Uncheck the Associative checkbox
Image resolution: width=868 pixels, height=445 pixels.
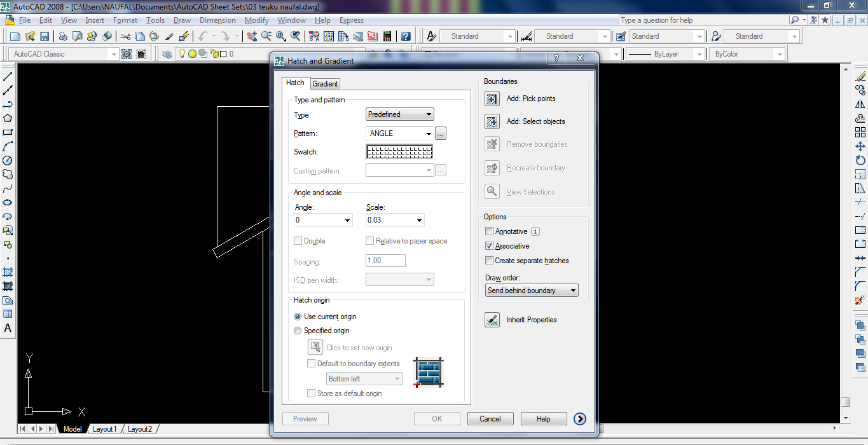click(489, 246)
